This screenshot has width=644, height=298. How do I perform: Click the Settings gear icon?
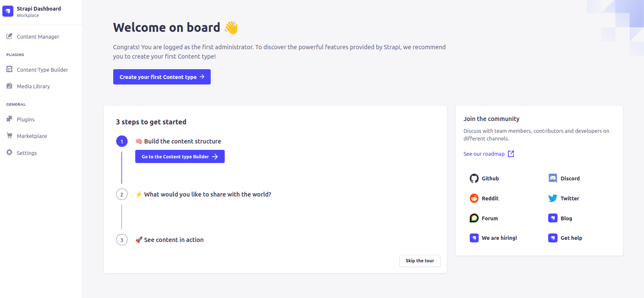9,153
